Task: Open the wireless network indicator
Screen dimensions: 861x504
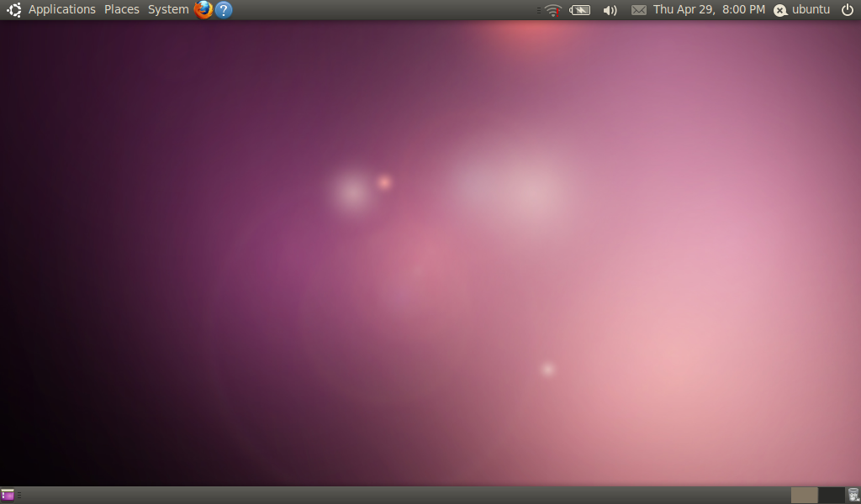Action: (552, 10)
